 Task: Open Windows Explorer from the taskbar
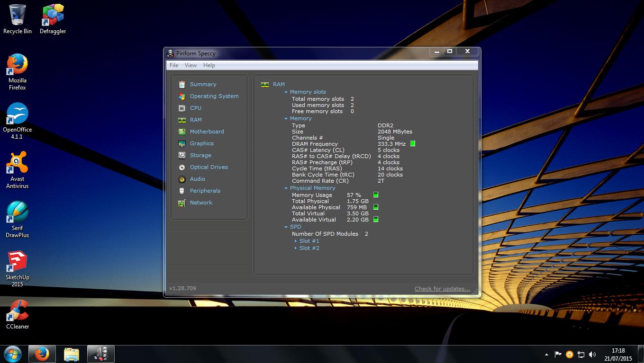click(72, 354)
